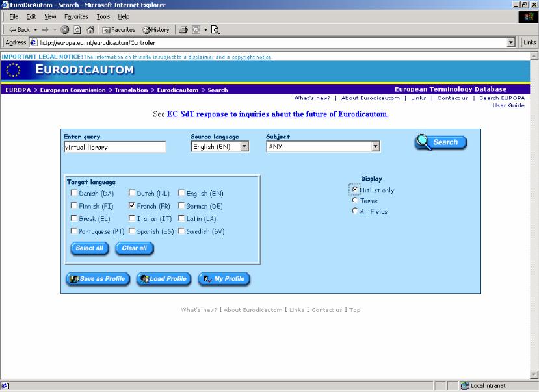Open the User Guide link
Screen dimensions: 539x392
point(508,105)
